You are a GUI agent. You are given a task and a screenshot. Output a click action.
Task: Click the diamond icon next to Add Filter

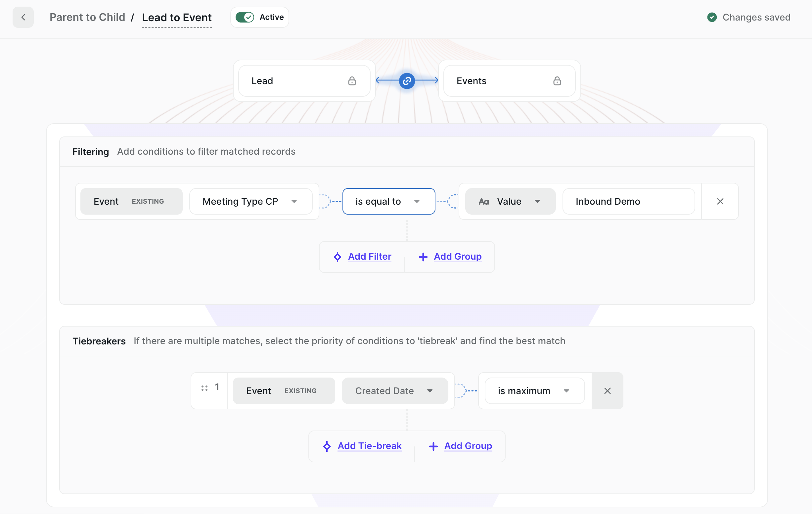click(337, 257)
